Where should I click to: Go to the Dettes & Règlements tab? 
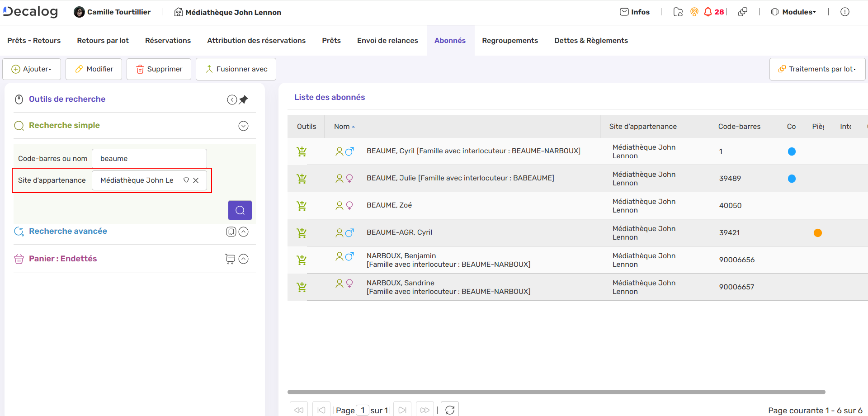[591, 41]
